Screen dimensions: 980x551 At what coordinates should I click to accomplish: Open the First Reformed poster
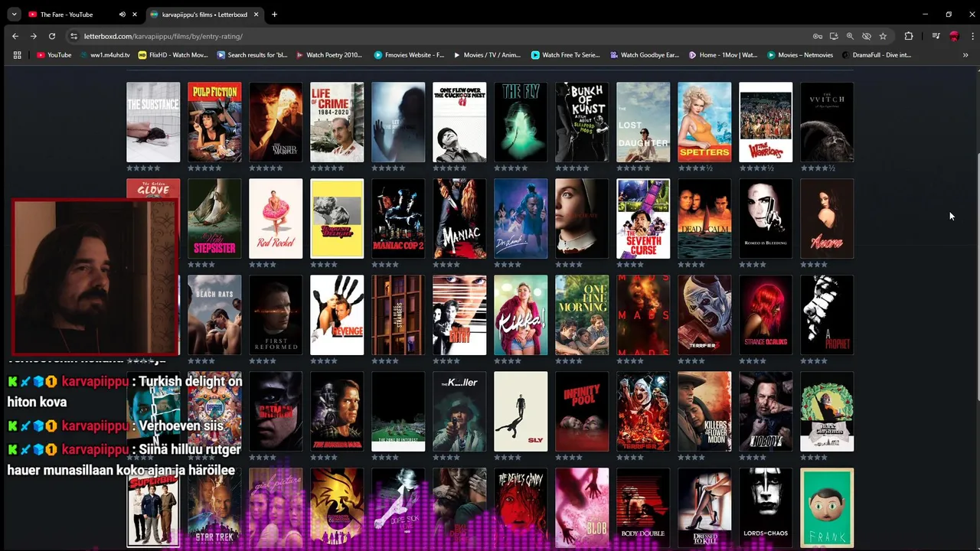pos(276,315)
